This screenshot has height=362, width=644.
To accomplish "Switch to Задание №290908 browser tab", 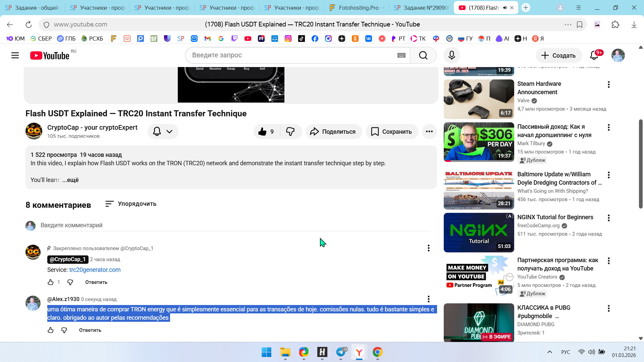I will tap(422, 7).
